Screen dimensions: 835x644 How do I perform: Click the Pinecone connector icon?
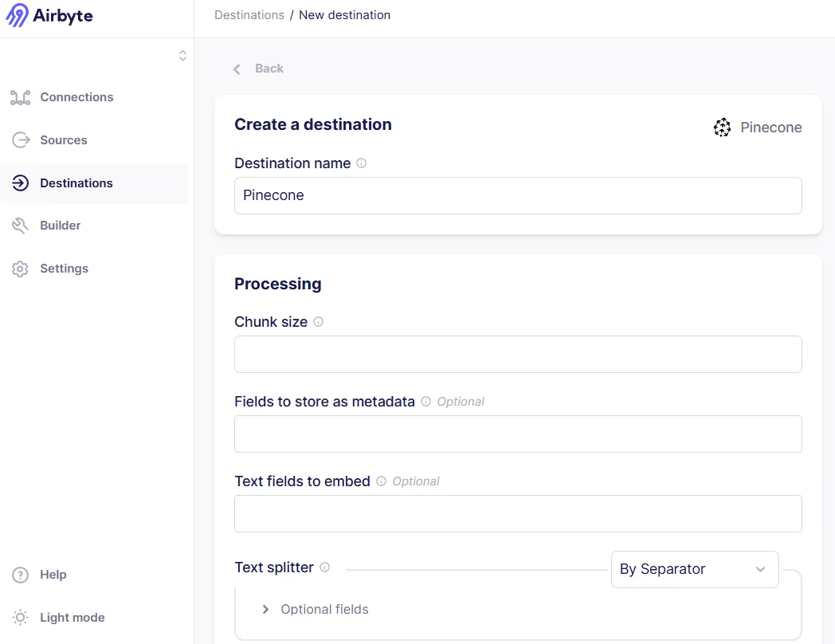point(722,128)
